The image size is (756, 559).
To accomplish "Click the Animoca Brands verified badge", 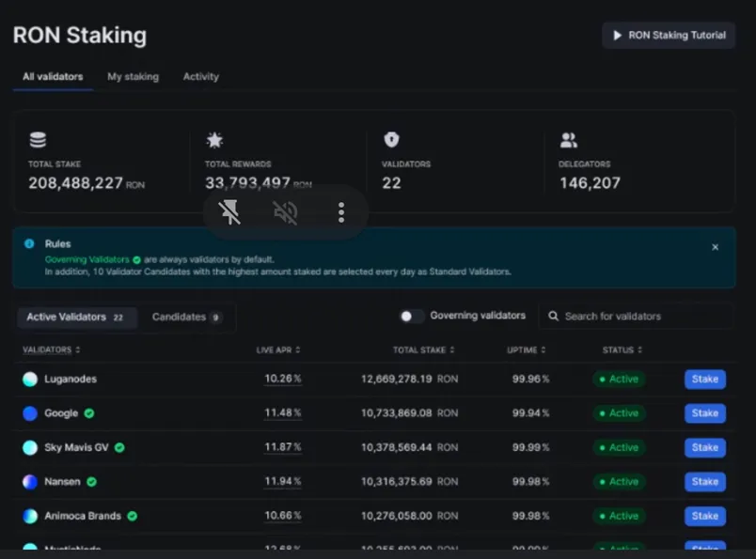I will [132, 516].
